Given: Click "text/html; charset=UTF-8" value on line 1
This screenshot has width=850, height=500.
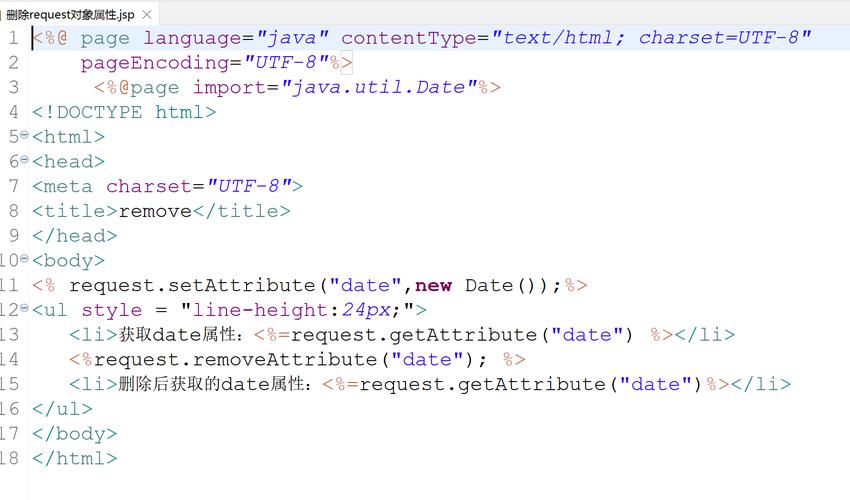Looking at the screenshot, I should [652, 37].
